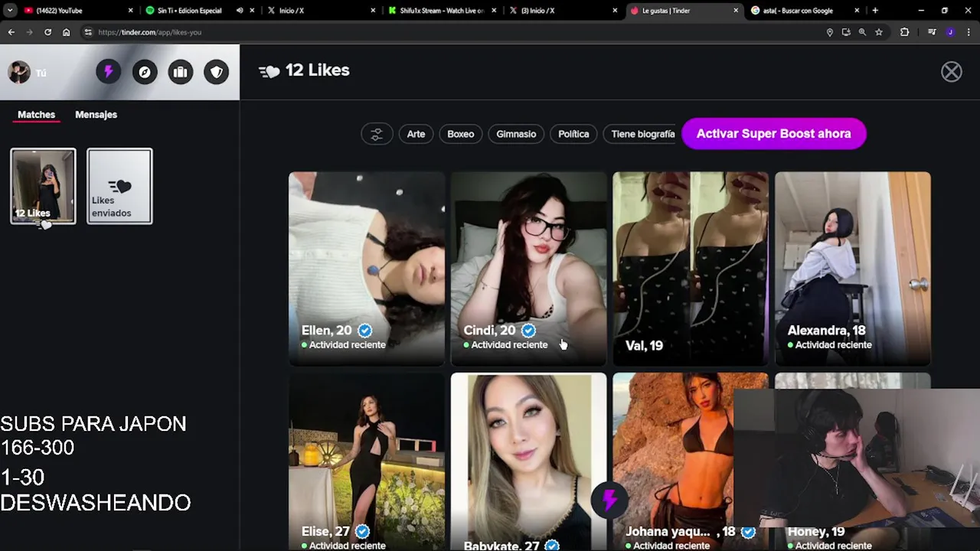Open the browser three-dot menu
Image resolution: width=980 pixels, height=551 pixels.
click(x=969, y=32)
